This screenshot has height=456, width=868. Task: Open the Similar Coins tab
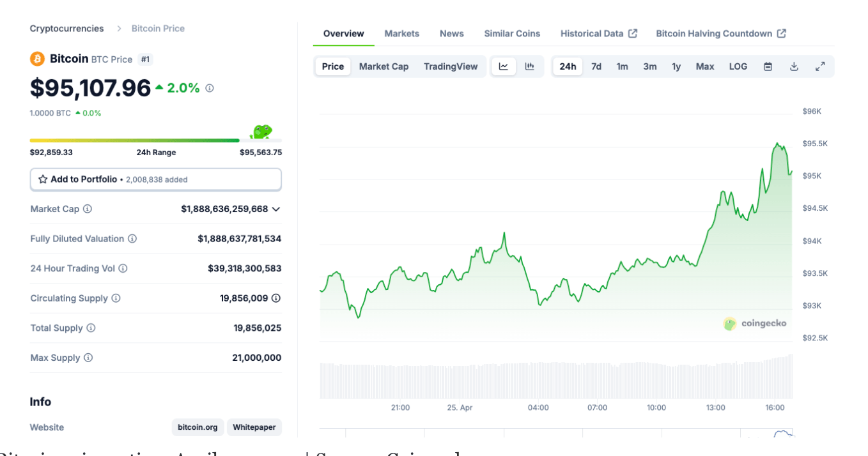pos(511,33)
